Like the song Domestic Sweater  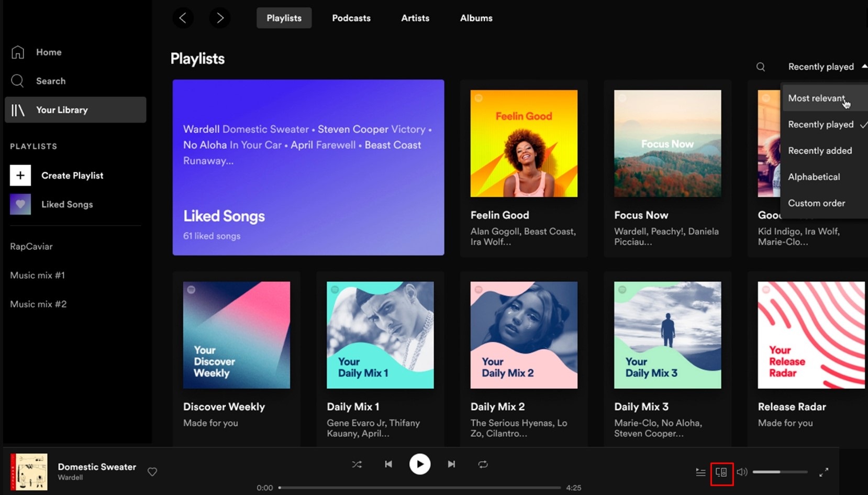[152, 472]
